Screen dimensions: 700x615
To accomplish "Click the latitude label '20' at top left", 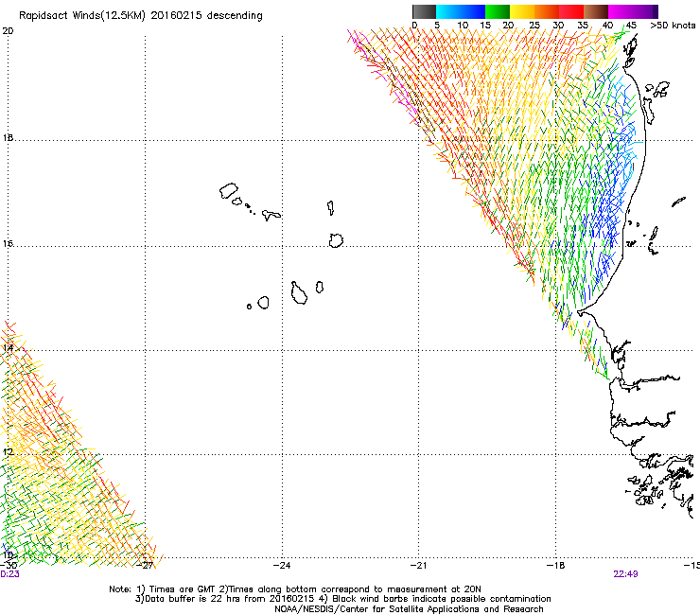I will 8,31.
